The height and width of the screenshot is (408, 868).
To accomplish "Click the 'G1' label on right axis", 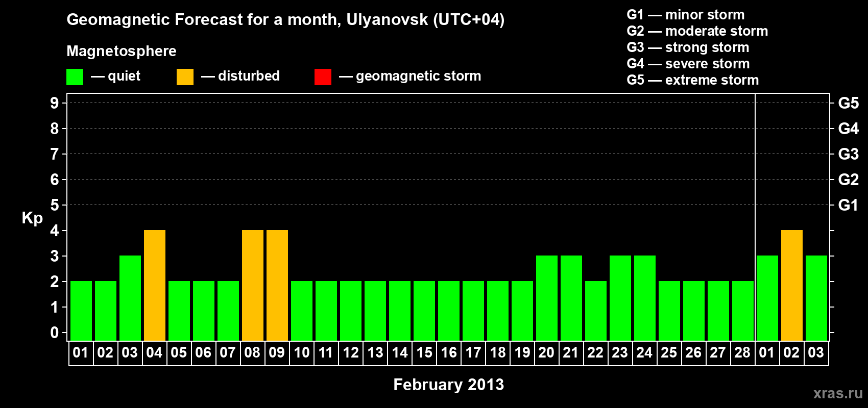I will [x=849, y=205].
